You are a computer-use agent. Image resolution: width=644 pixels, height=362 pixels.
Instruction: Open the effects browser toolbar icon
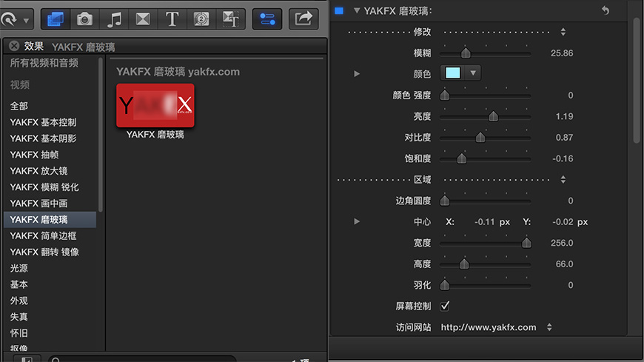click(56, 19)
